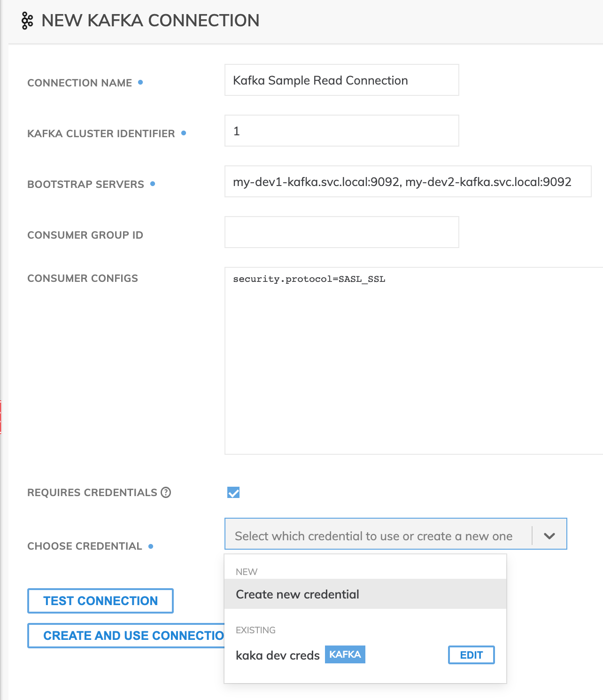Select Create new credential option
Viewport: 603px width, 700px height.
pos(365,594)
